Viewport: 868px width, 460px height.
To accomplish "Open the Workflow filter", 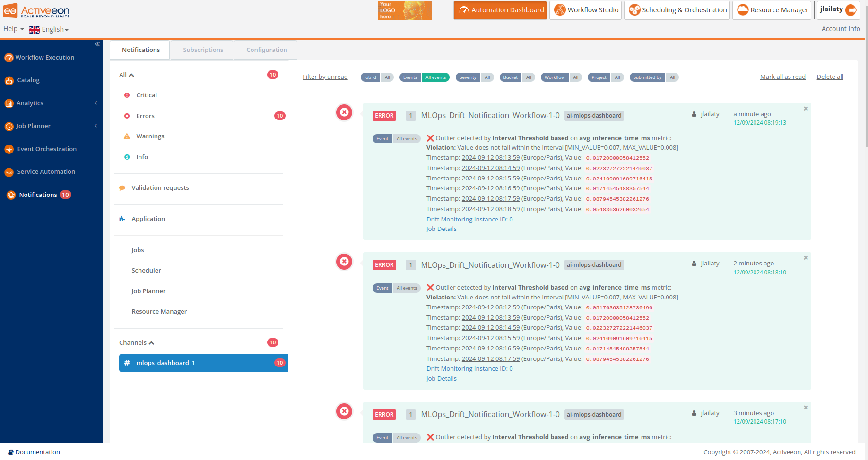I will [x=561, y=77].
